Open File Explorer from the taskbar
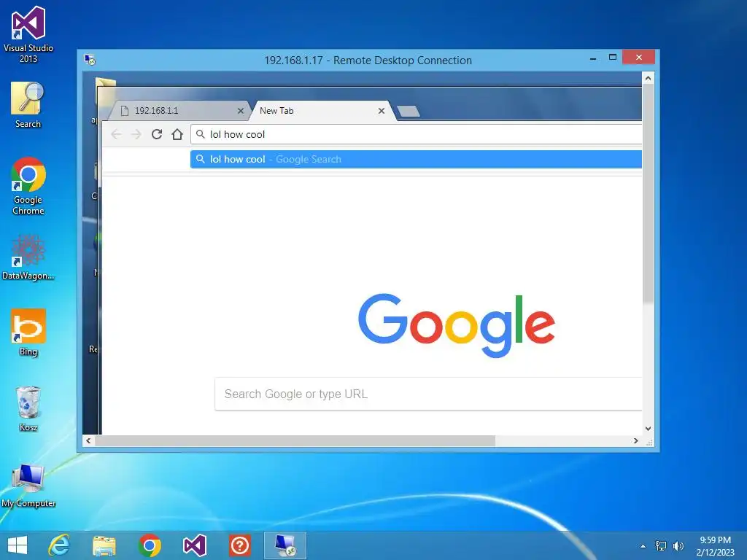 coord(104,545)
